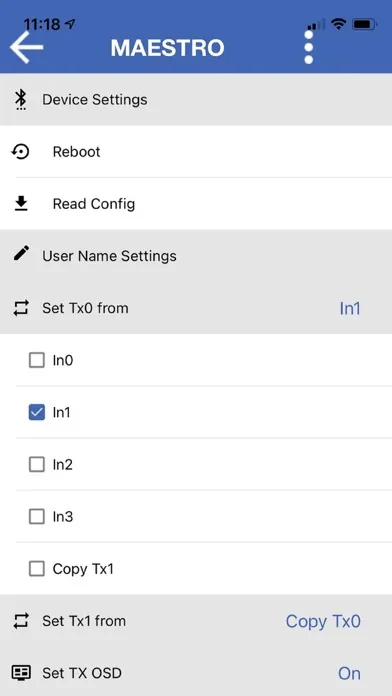Expand the Set TX OSD option
The height and width of the screenshot is (696, 392).
(x=196, y=673)
